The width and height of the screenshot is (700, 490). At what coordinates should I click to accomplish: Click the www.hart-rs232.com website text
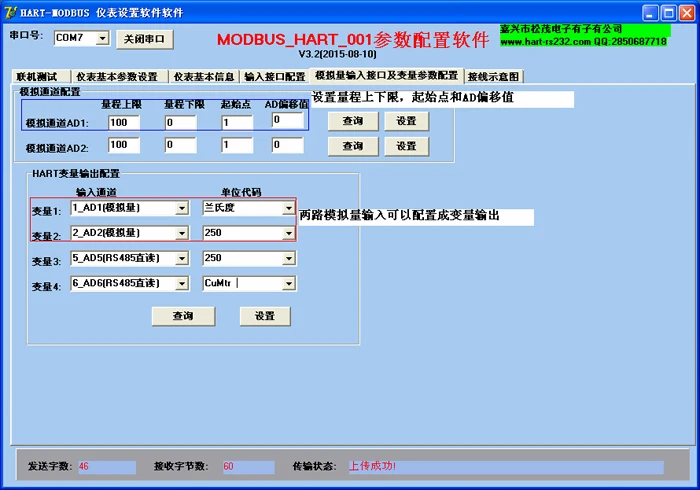[546, 42]
